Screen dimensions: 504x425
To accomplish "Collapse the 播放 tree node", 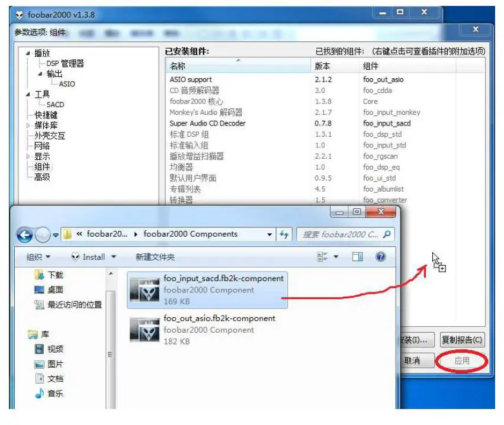I will coord(28,53).
